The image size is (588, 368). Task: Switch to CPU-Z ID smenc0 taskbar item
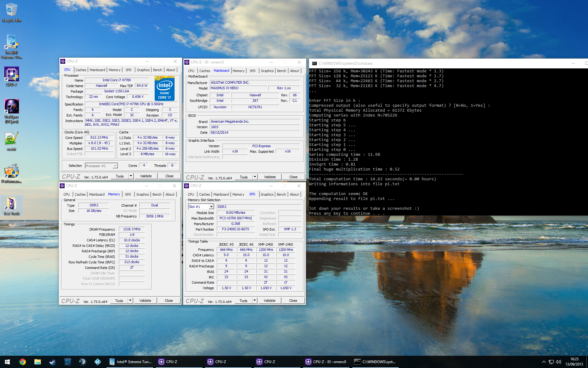326,362
